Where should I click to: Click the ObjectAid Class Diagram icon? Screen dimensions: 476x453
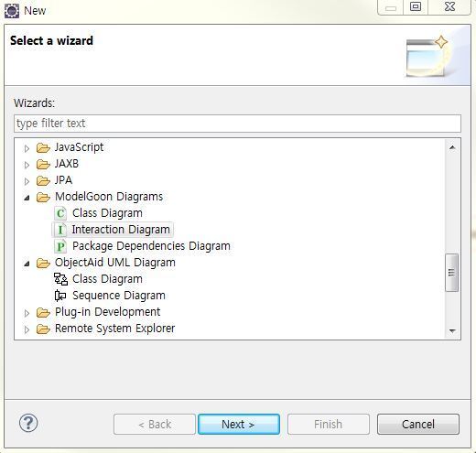tap(60, 279)
